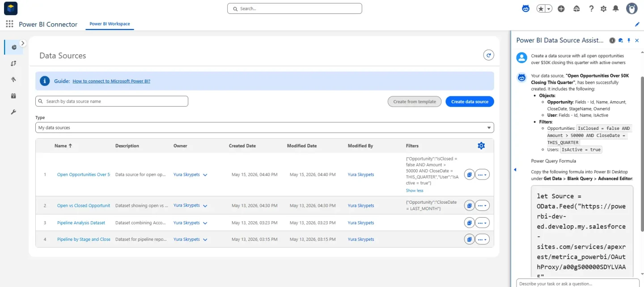Click assistant panel info icon
Screen dimensions: 644x287
612,40
